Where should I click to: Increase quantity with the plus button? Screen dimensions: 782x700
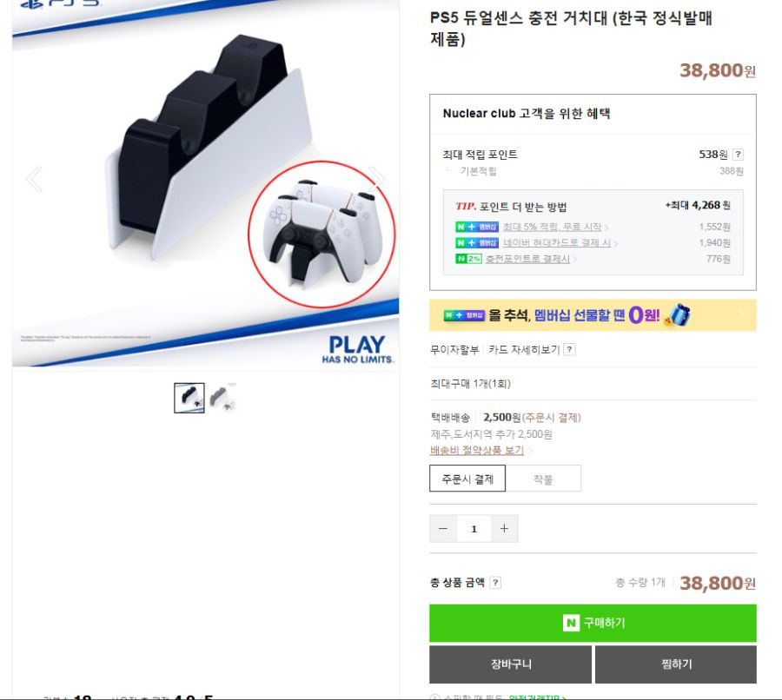point(504,529)
